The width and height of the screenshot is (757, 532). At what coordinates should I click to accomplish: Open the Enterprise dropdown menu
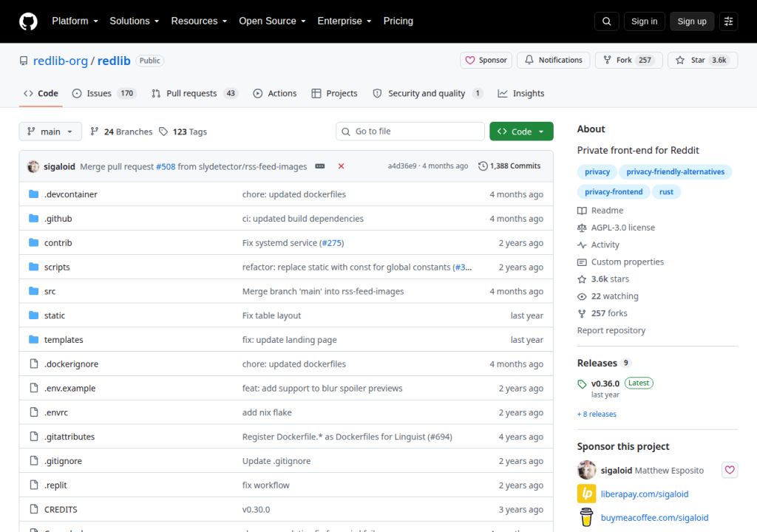pos(344,21)
